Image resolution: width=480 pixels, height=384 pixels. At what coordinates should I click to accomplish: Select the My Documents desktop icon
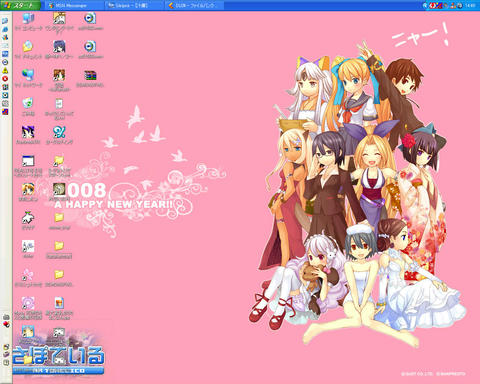(28, 47)
